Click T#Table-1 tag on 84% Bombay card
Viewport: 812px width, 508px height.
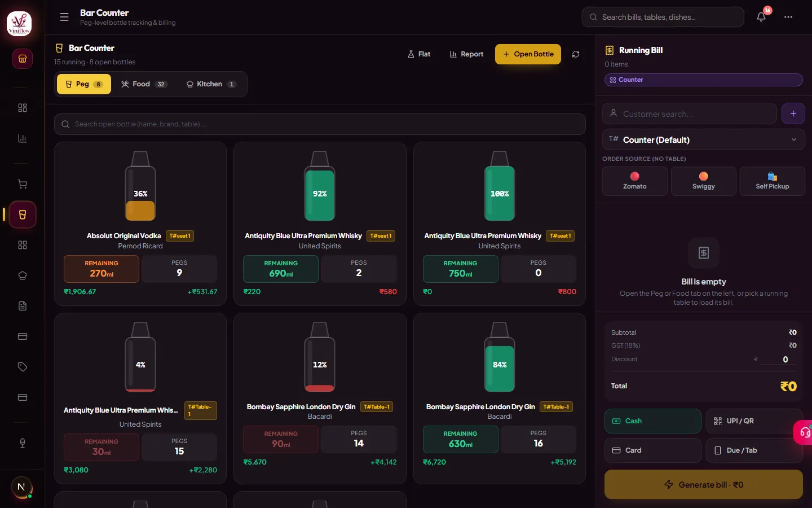(x=557, y=407)
